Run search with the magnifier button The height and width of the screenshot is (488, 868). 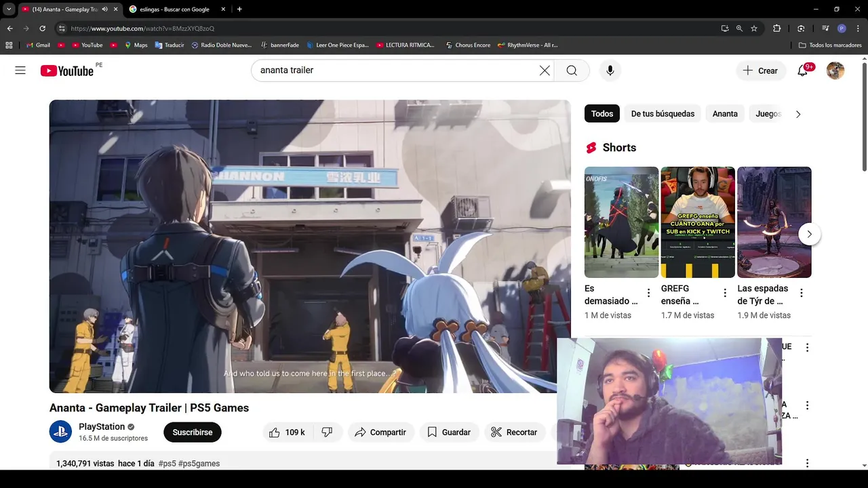pos(572,70)
